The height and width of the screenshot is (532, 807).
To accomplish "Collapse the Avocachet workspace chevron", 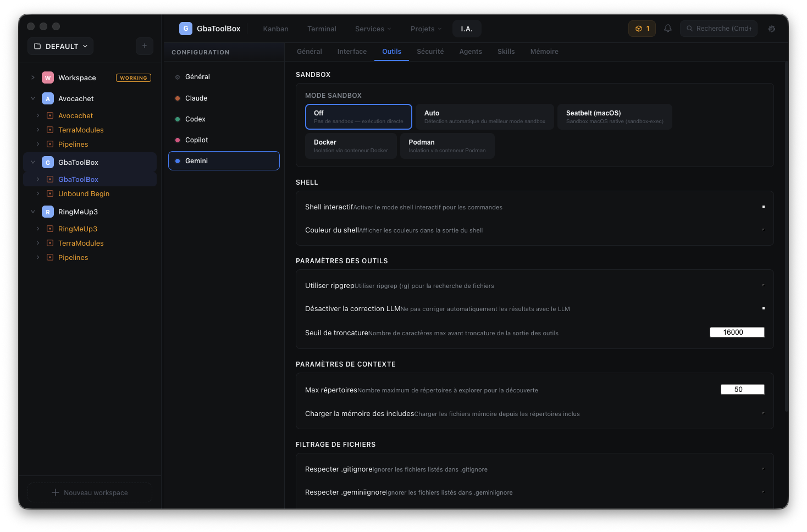I will point(33,99).
